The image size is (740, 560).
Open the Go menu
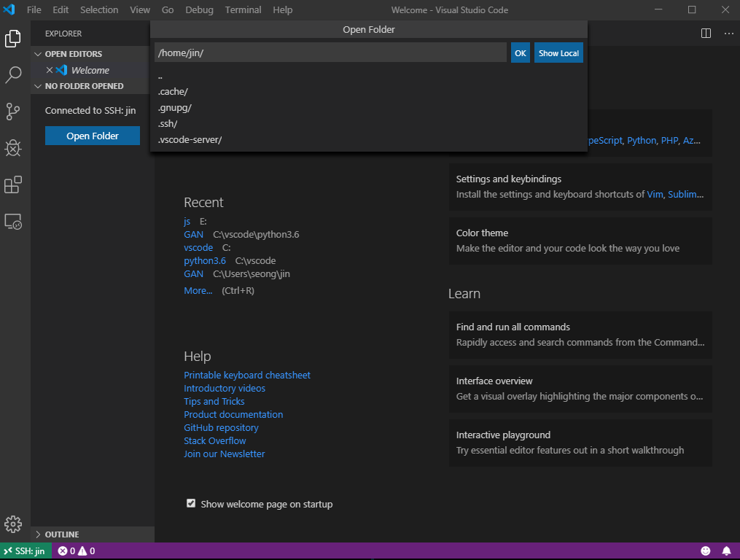point(168,9)
